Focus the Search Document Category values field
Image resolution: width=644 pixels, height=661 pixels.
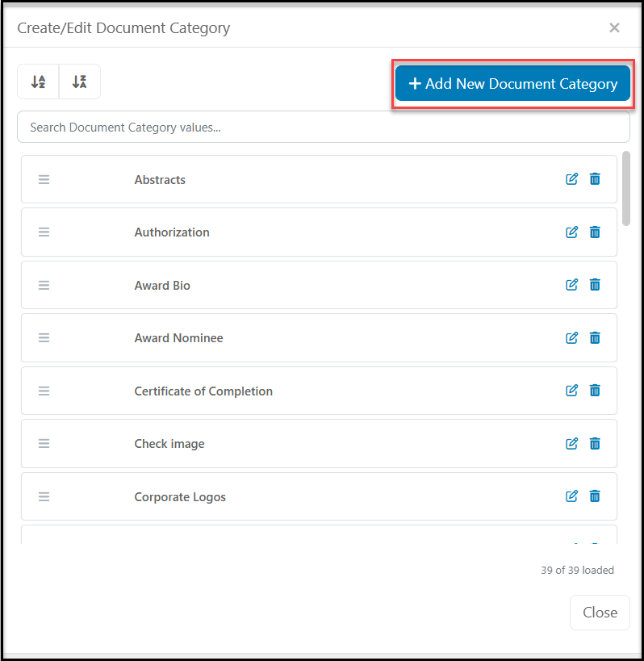point(324,127)
